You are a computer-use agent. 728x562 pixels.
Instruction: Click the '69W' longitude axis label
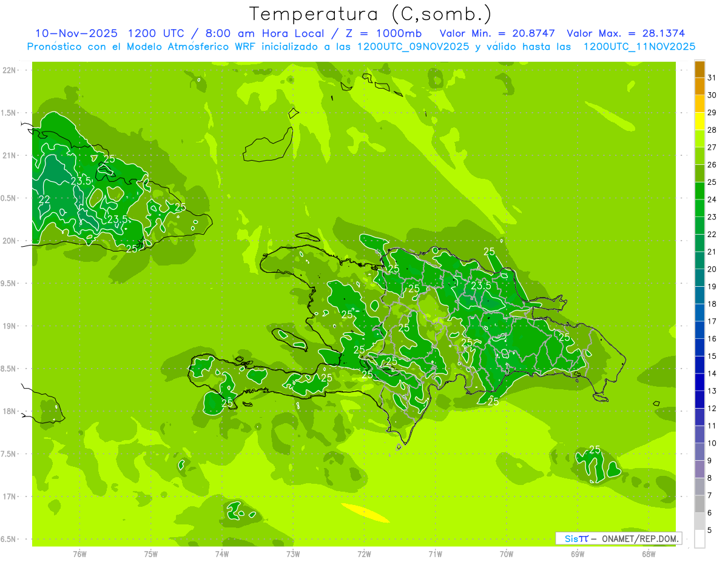point(578,554)
